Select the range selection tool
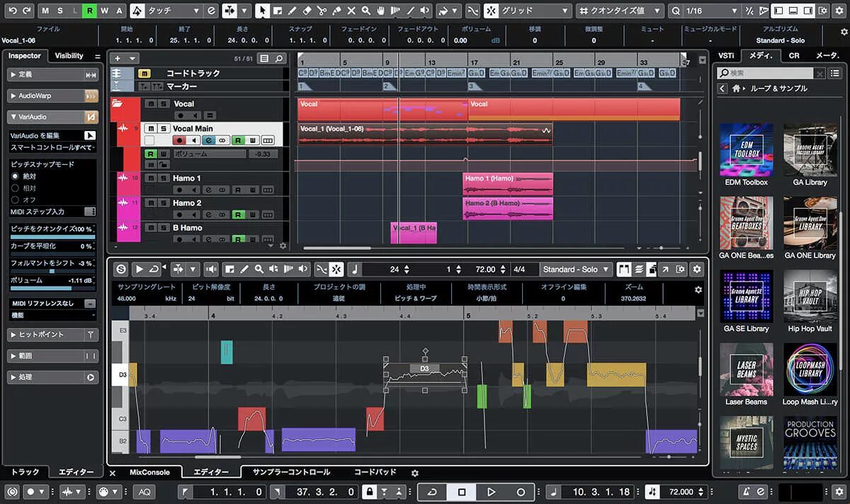The height and width of the screenshot is (504, 850). (x=277, y=11)
